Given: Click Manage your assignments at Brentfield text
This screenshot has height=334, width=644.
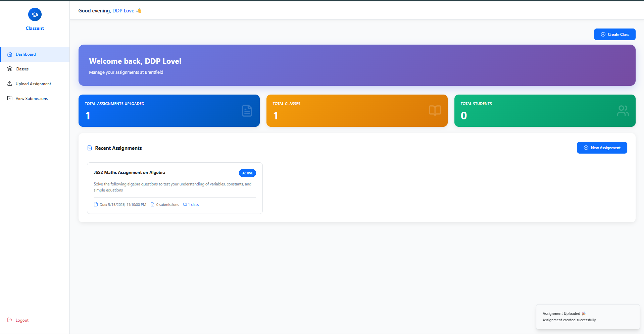Looking at the screenshot, I should coord(126,72).
